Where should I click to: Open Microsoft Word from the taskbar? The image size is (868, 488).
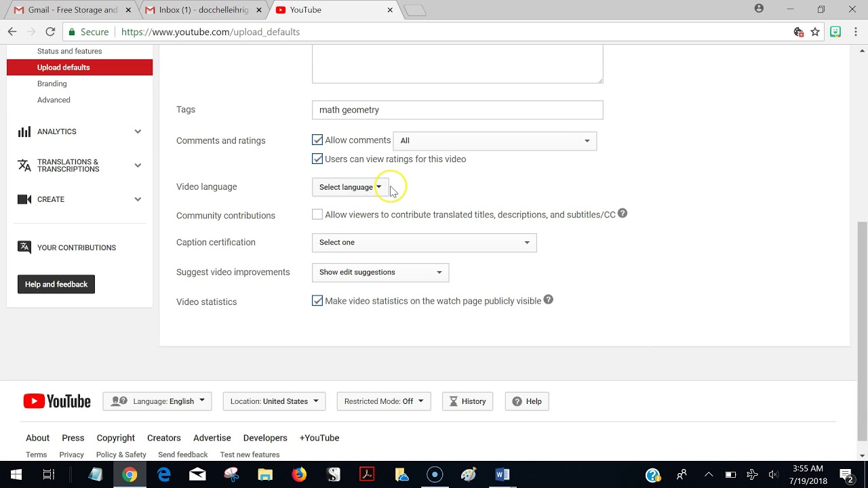502,474
